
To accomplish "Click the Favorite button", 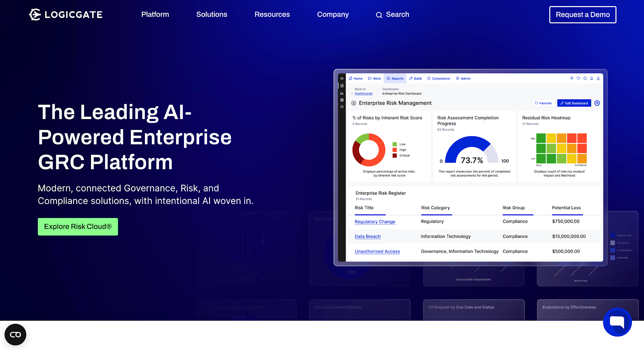I will pos(543,103).
